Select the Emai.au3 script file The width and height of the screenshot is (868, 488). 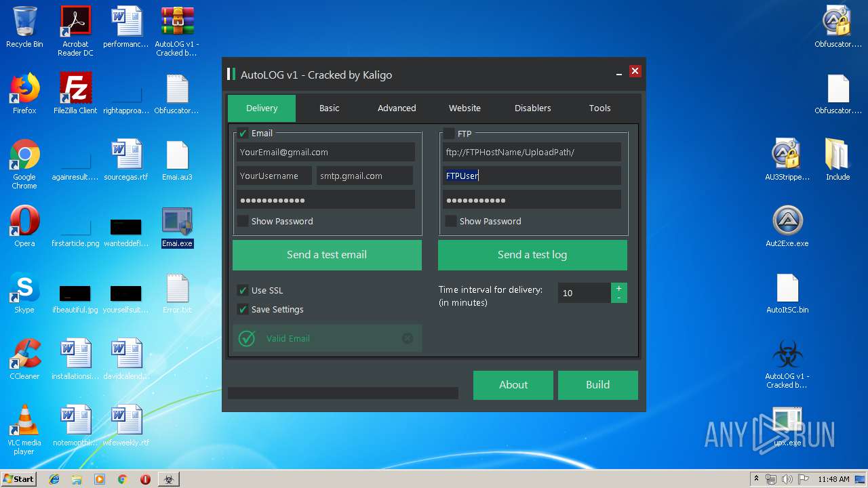coord(177,161)
